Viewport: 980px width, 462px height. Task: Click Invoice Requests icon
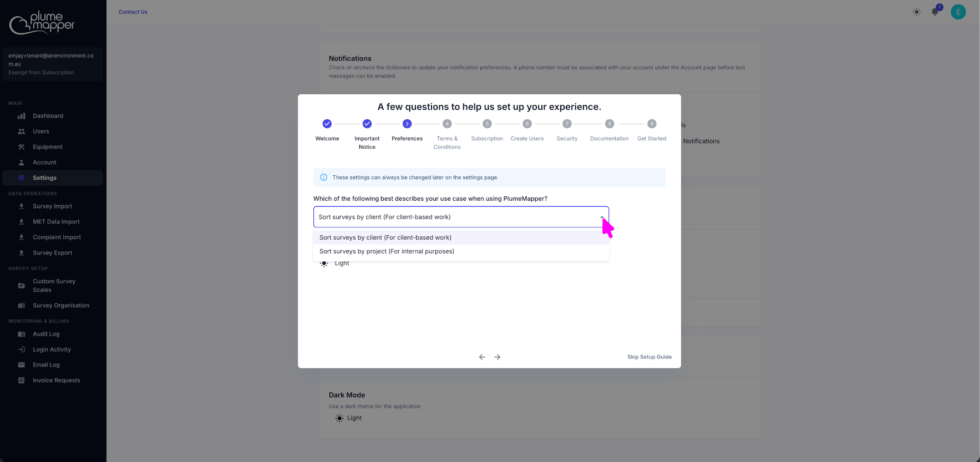pos(22,380)
